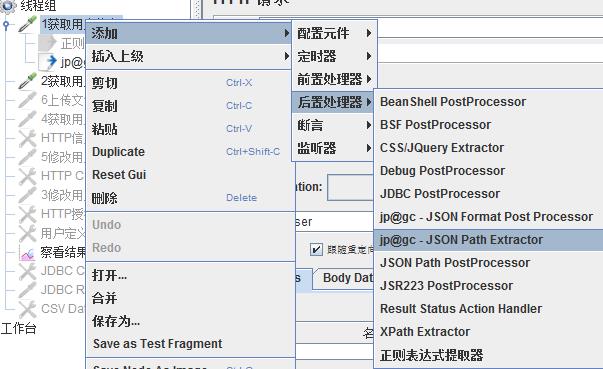The image size is (603, 369).
Task: Add a BSF PostProcessor
Action: tap(488, 125)
